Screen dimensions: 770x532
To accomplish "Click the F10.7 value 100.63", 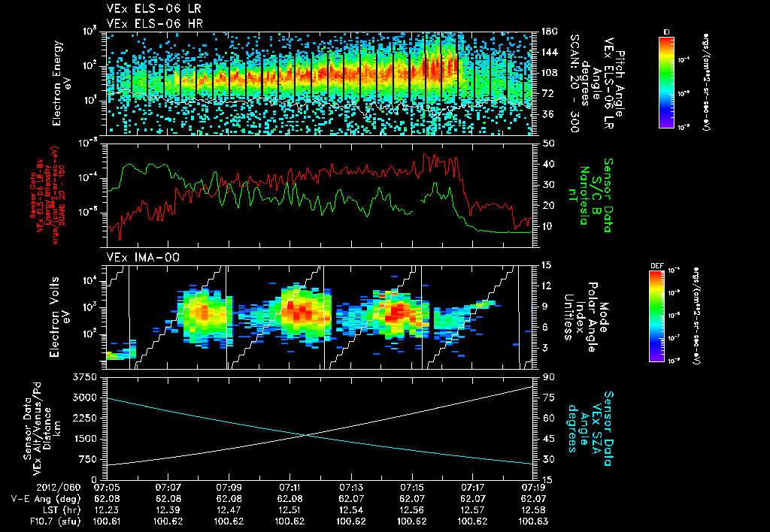I will pyautogui.click(x=533, y=521).
